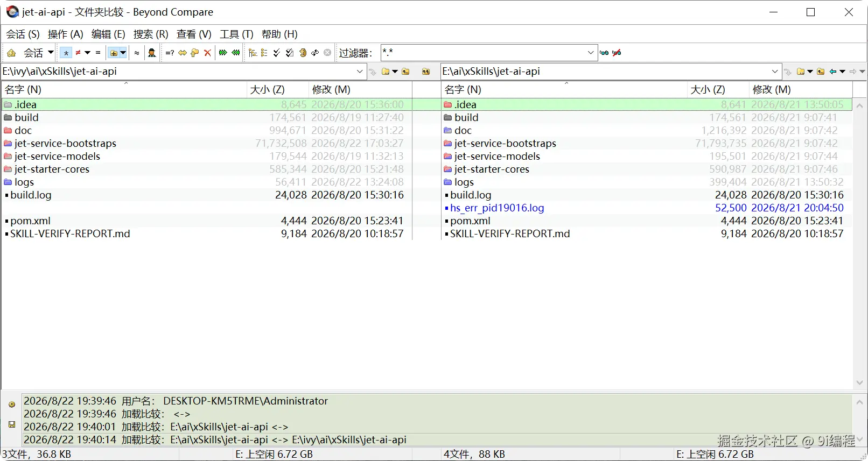Screen dimensions: 868x461
Task: Go up one level beside E:\ivy path
Action: pos(405,72)
